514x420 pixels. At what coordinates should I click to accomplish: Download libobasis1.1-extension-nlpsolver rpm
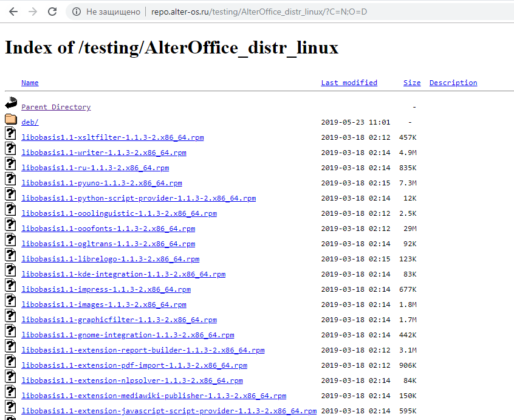point(132,380)
